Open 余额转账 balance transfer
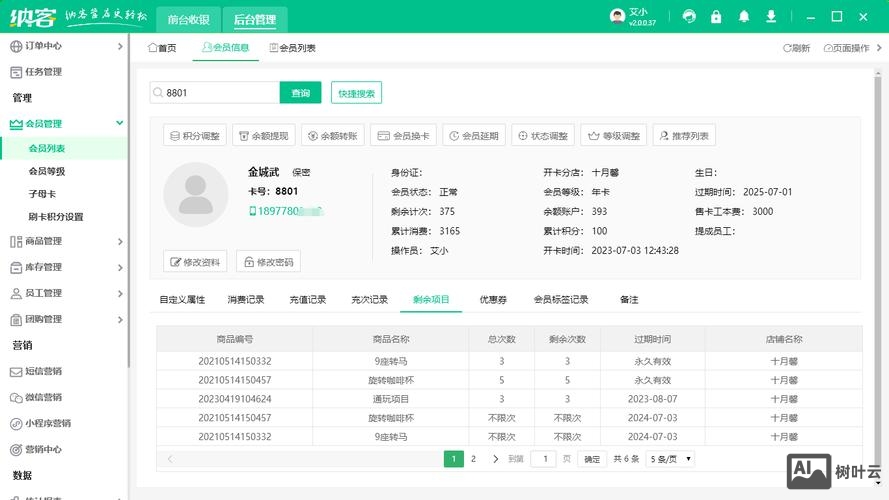Viewport: 889px width, 500px height. 333,135
